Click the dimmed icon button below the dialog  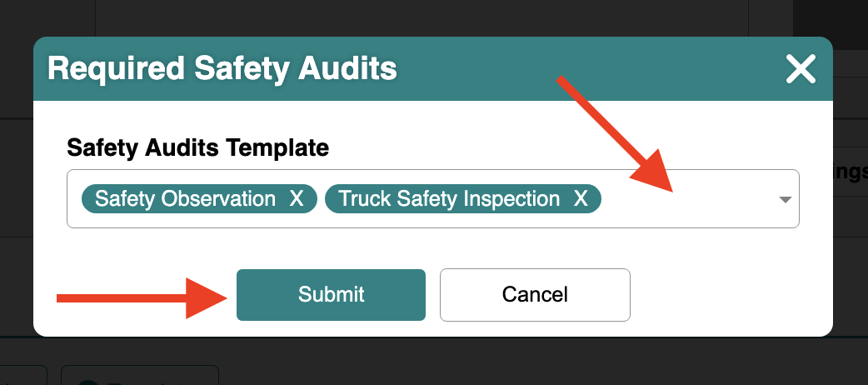(x=139, y=375)
